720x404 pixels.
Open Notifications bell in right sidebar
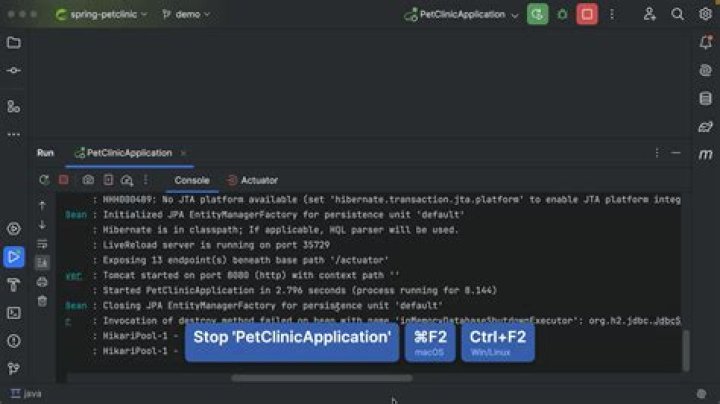click(706, 42)
